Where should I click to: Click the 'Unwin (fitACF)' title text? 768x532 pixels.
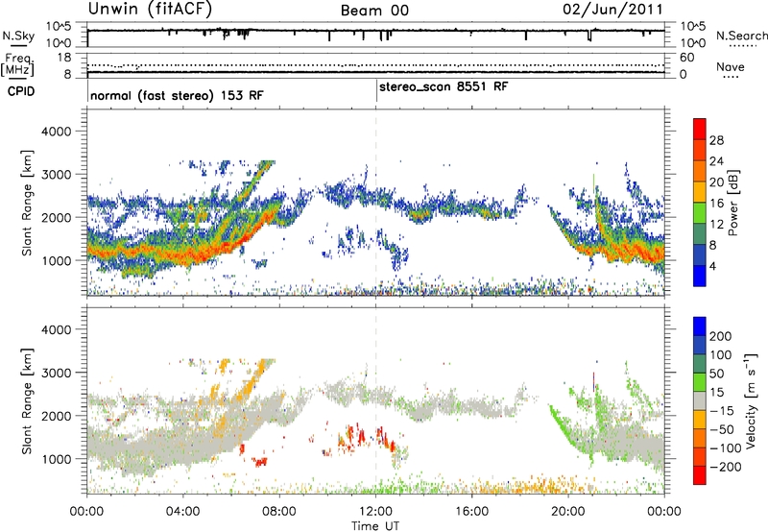click(150, 10)
